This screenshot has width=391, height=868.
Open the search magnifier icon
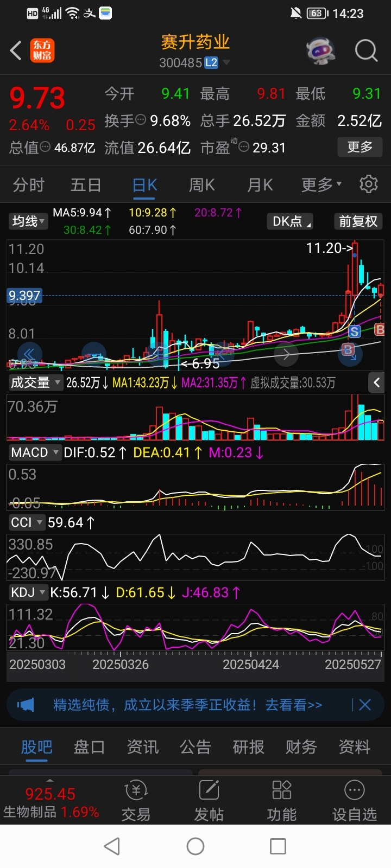366,51
